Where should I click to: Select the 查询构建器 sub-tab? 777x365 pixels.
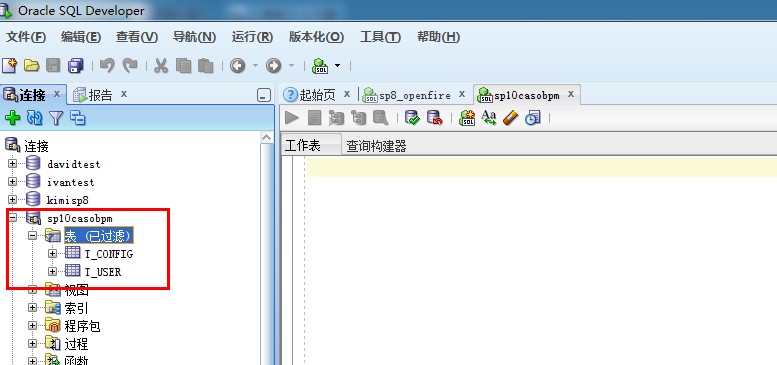tap(376, 146)
